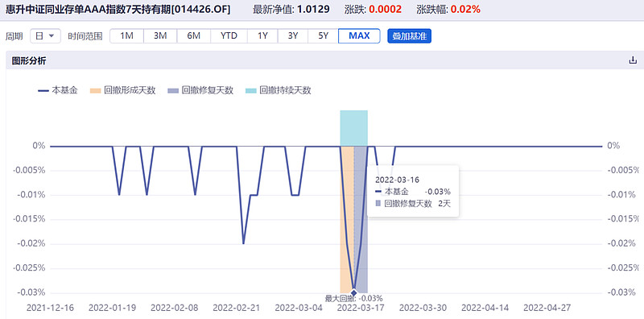Select the 3Y time range
Screen dimensions: 644x319
pyautogui.click(x=293, y=35)
